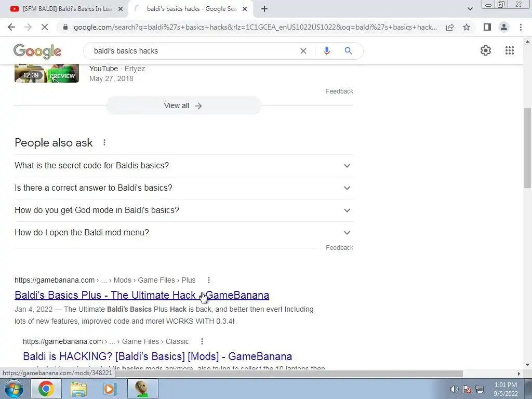Switch to Baldi game taskbar icon
The height and width of the screenshot is (399, 532).
tap(143, 389)
